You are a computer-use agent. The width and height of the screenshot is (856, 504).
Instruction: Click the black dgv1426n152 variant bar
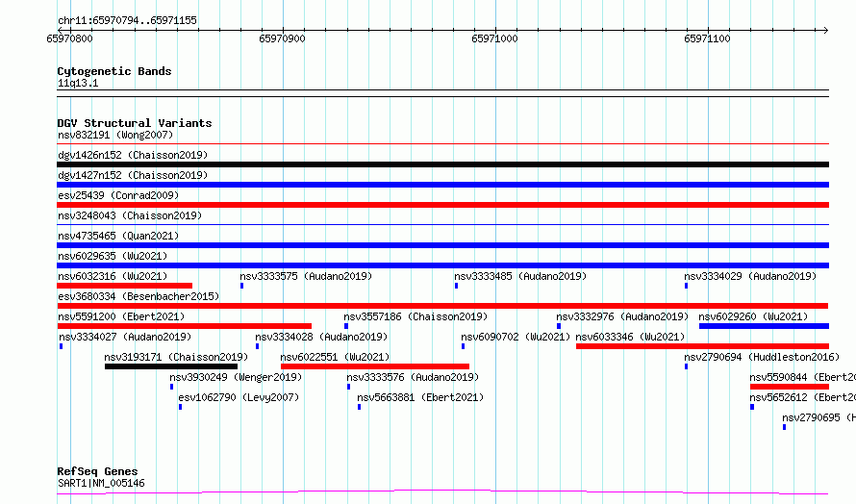point(442,164)
